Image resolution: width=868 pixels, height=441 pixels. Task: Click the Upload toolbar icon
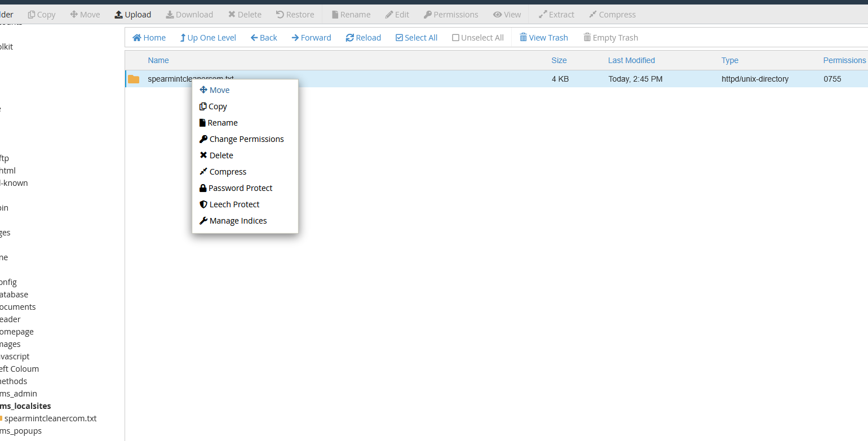point(119,15)
